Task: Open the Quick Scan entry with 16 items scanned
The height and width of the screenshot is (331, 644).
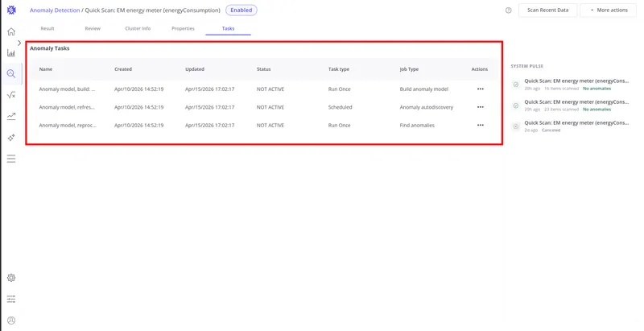Action: [576, 85]
